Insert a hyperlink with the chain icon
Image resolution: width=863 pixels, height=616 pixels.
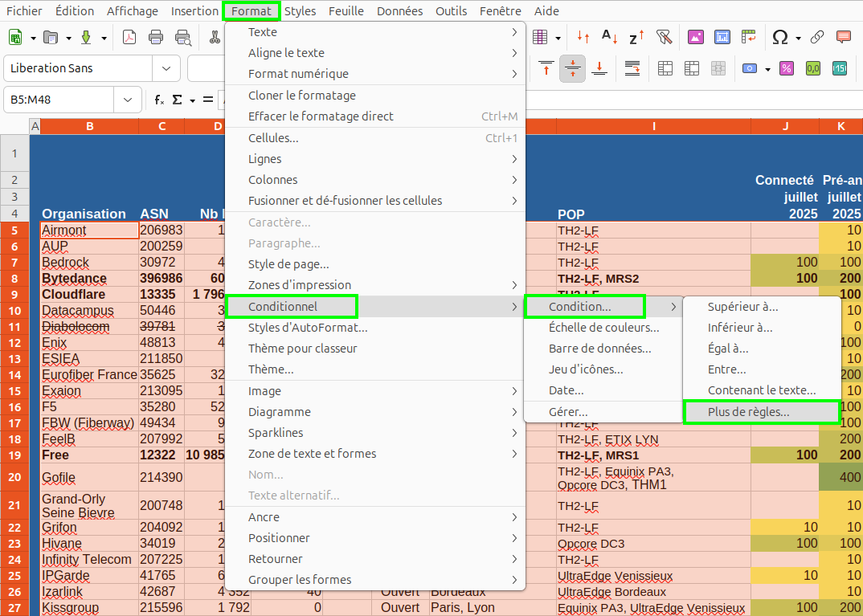pyautogui.click(x=816, y=38)
